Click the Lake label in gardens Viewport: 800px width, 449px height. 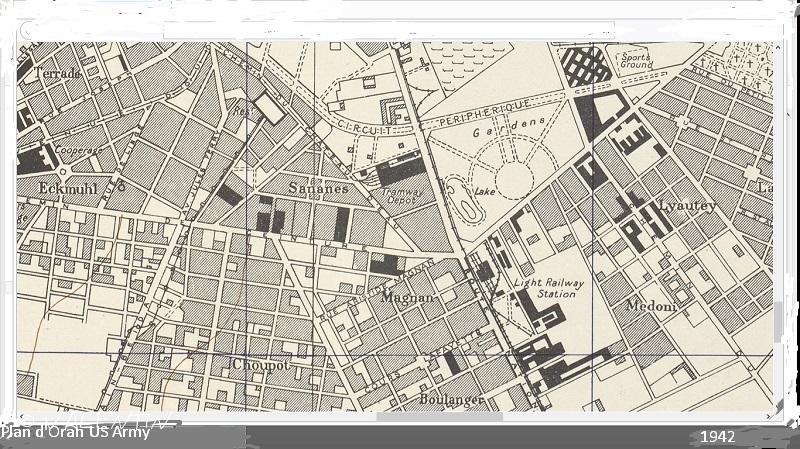click(x=485, y=191)
